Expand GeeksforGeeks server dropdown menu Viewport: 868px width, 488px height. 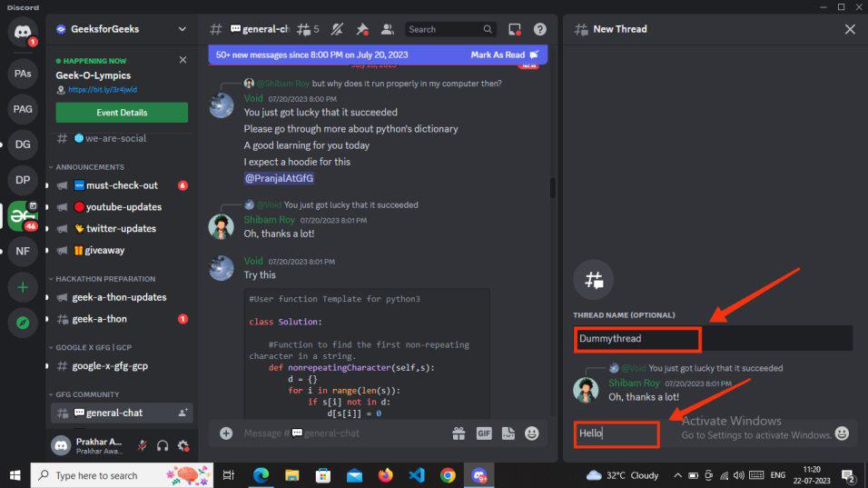(182, 29)
